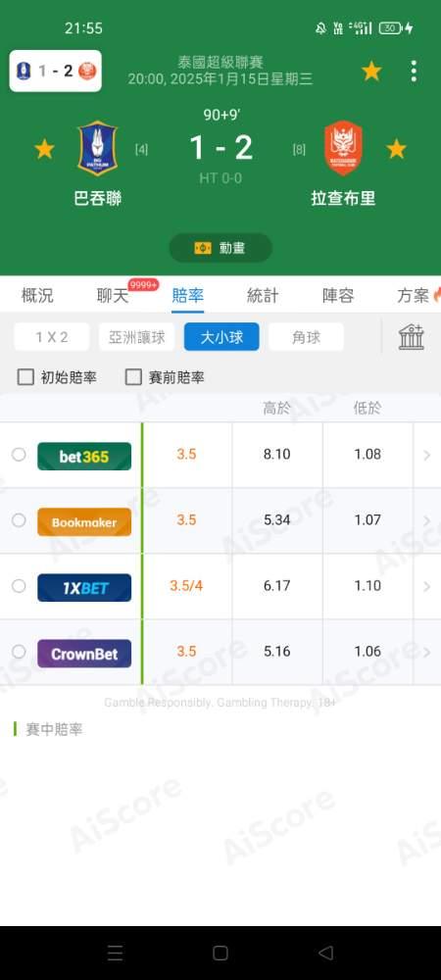Viewport: 441px width, 980px height.
Task: Expand the 1XBET row chevron
Action: click(x=427, y=586)
